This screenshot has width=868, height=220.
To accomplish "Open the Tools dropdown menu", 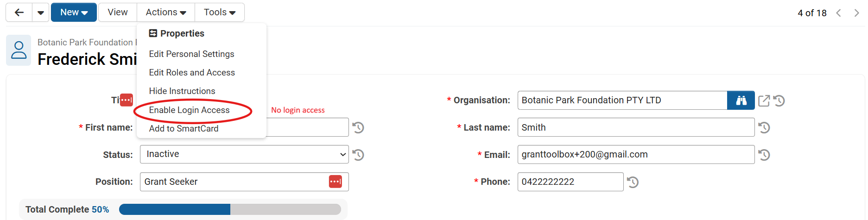I will [x=220, y=13].
